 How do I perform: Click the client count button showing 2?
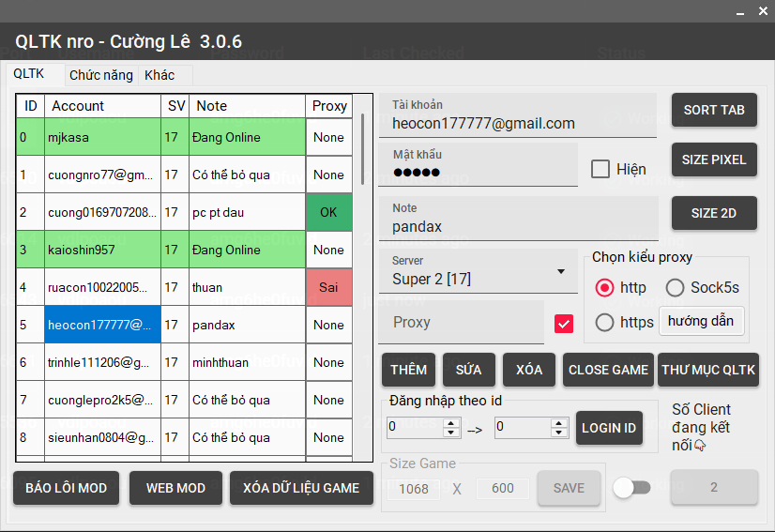pos(714,487)
